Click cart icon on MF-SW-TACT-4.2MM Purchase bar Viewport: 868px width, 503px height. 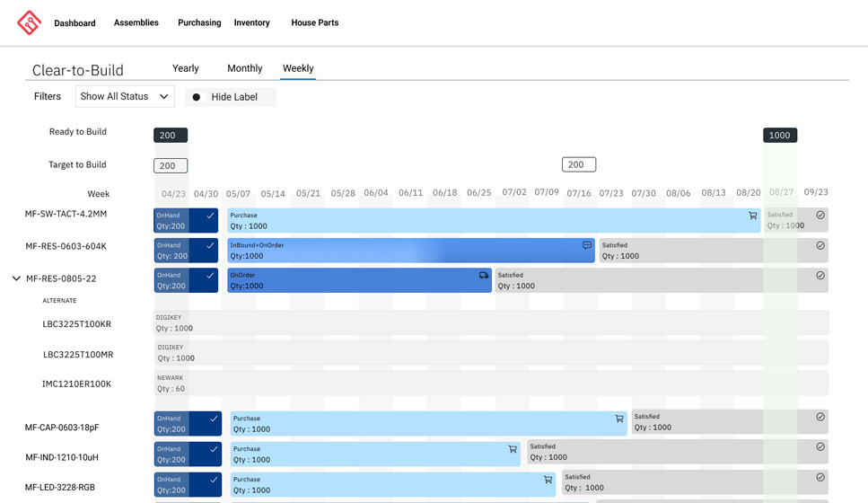[752, 216]
